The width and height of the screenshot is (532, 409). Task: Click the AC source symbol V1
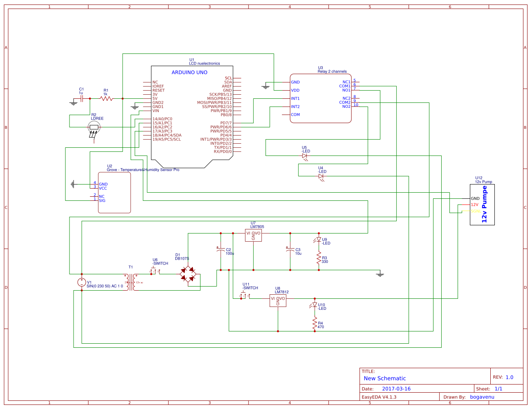coord(81,282)
